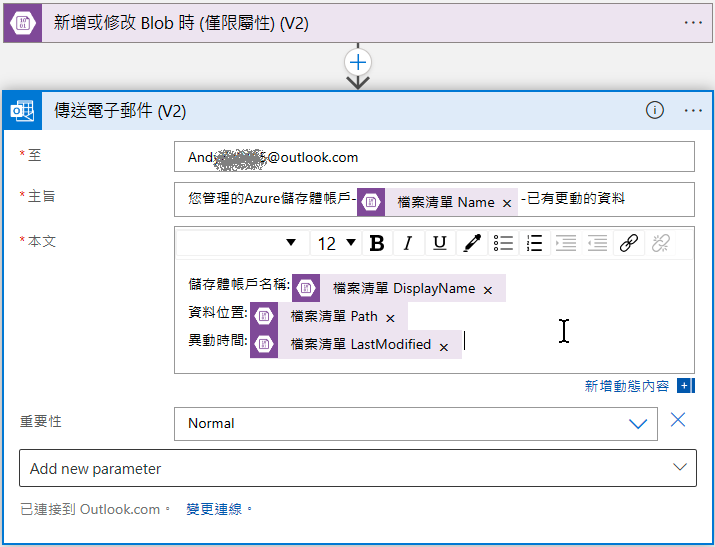Toggle italic formatting in body editor
Screen dimensions: 715x547
point(408,243)
